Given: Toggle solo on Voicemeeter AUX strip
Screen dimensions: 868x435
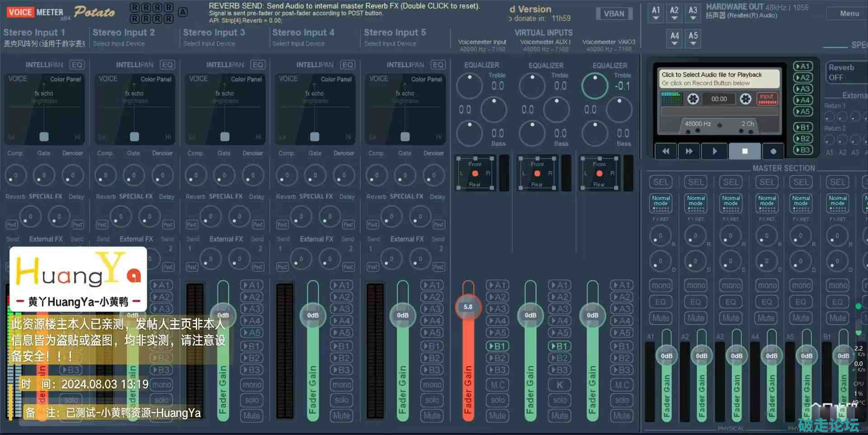Looking at the screenshot, I should pos(560,400).
